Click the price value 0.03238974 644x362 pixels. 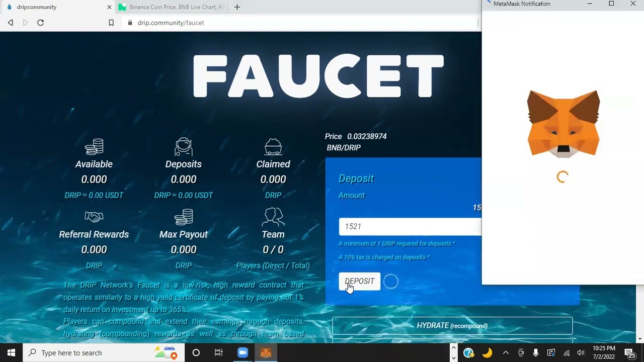(367, 136)
